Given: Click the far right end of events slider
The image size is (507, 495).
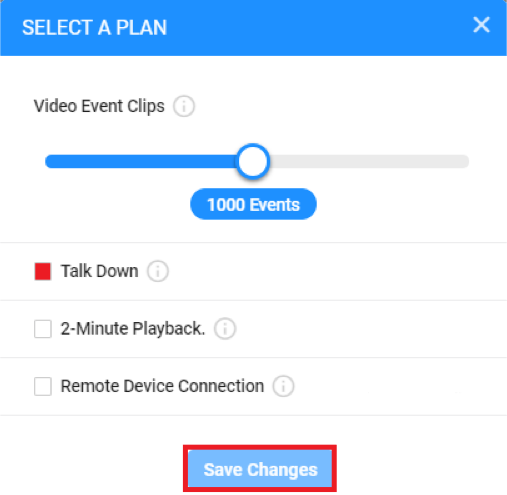Looking at the screenshot, I should coord(465,161).
